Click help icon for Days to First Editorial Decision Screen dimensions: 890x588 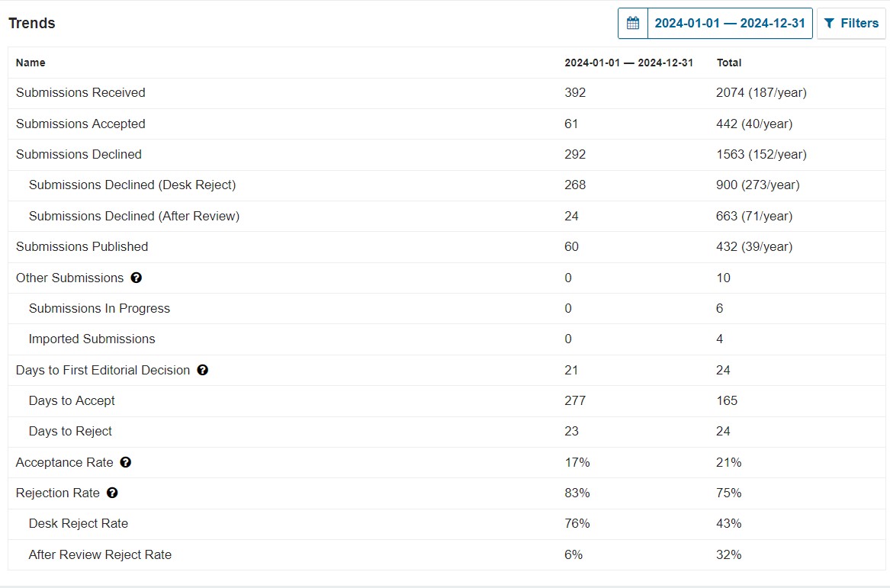pos(203,370)
